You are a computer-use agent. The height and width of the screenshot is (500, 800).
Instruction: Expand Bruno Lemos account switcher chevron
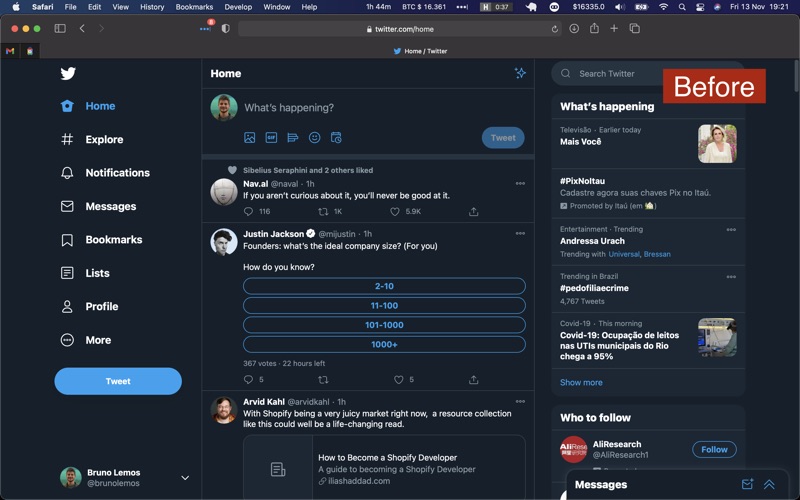point(185,478)
